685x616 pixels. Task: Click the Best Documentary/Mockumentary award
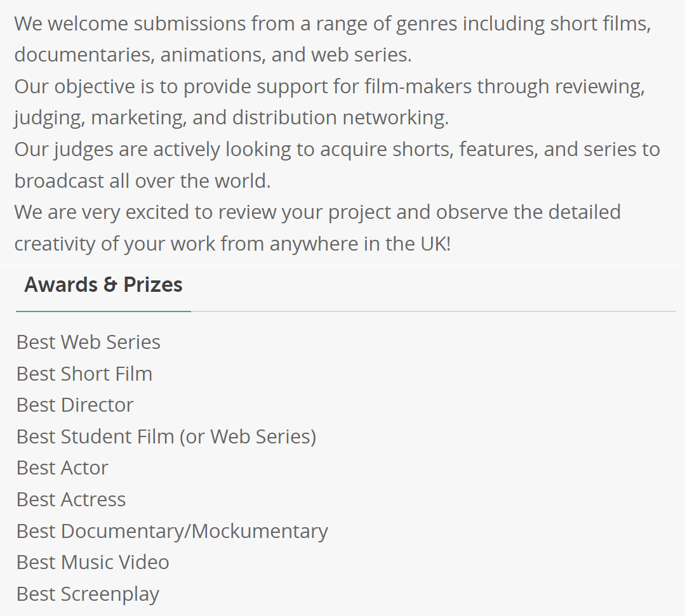[172, 531]
